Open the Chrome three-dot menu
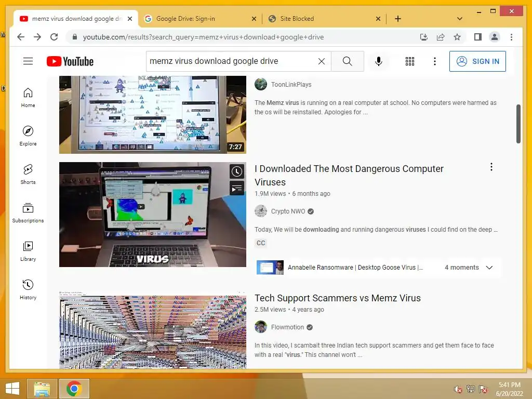532x399 pixels. pyautogui.click(x=511, y=37)
